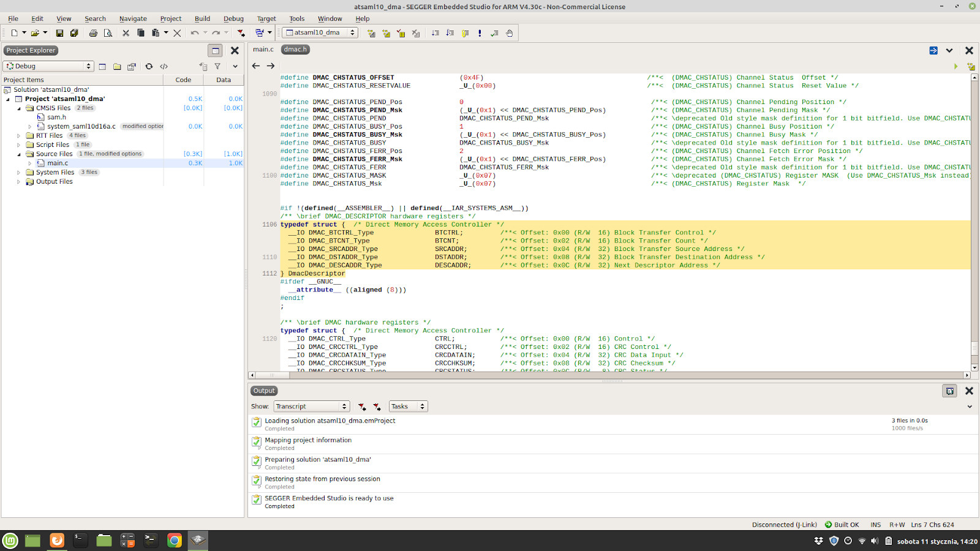This screenshot has width=980, height=551.
Task: Click the hand icon in toolbar
Action: pos(509,33)
